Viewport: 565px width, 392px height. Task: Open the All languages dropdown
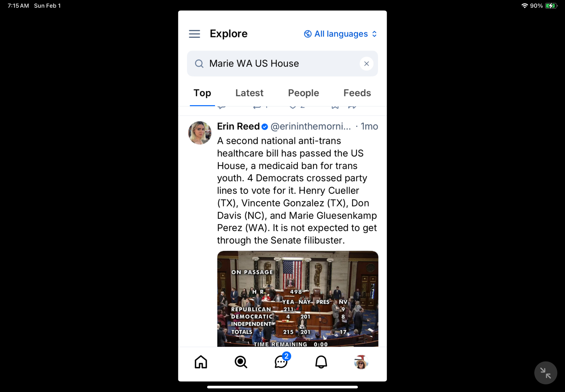341,34
